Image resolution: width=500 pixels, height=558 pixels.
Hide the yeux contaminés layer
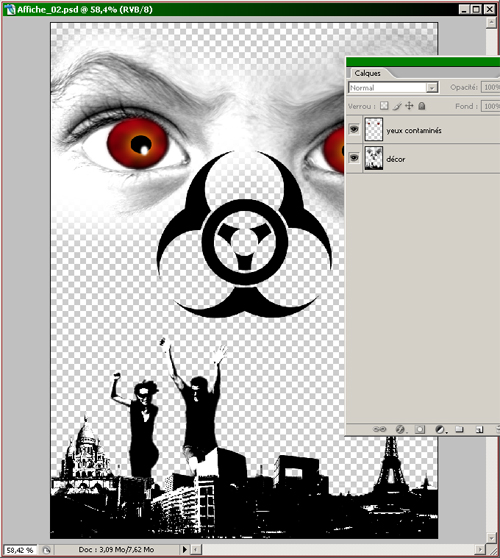354,129
